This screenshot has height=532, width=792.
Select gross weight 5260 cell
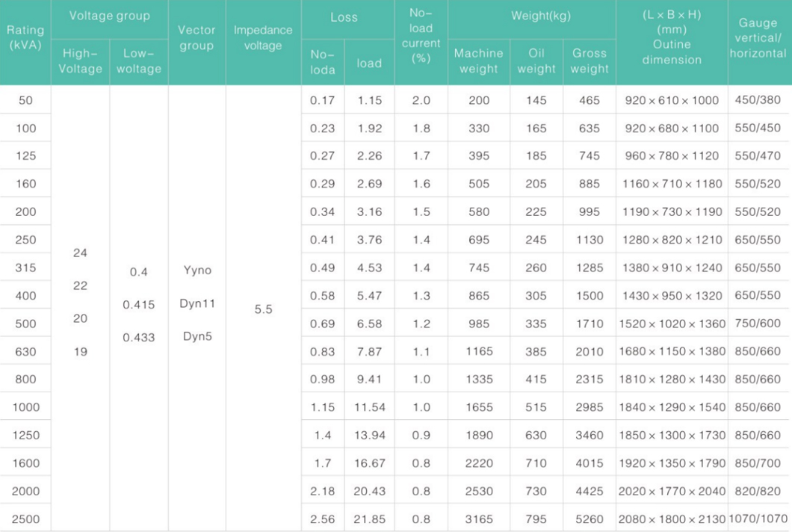click(590, 519)
